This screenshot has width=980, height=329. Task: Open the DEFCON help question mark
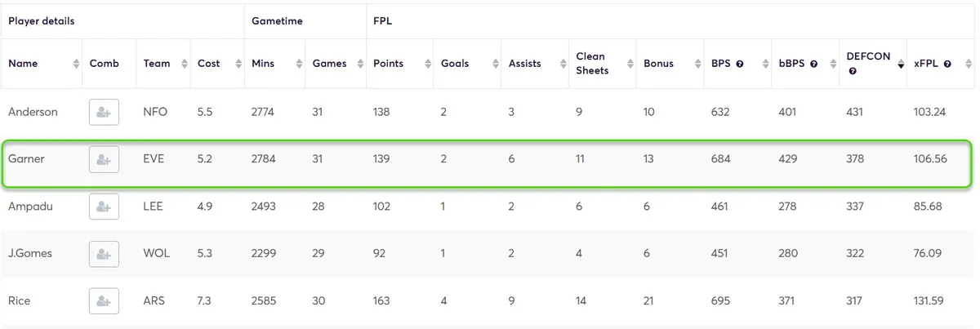(x=853, y=72)
